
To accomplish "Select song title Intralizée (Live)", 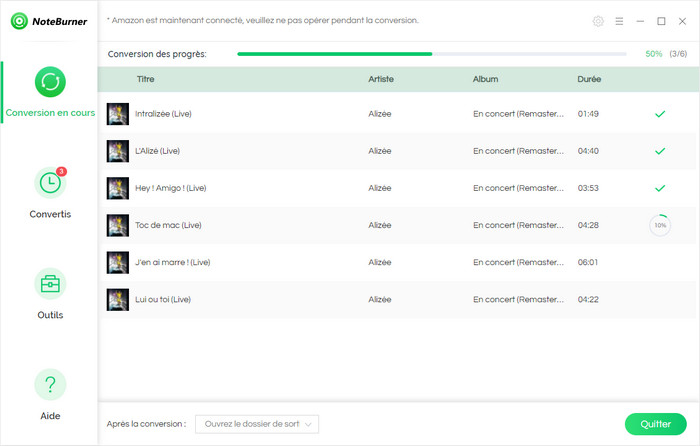I will 163,114.
